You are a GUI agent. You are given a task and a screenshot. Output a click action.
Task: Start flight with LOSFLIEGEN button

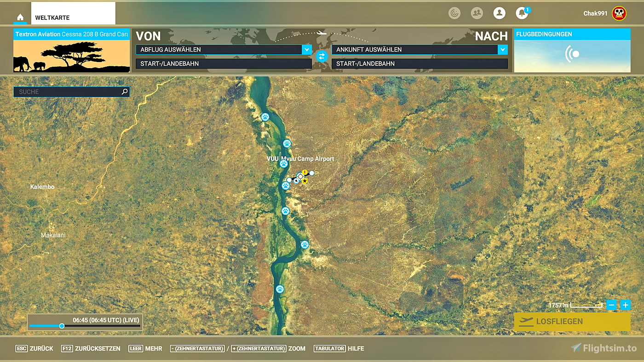coord(572,322)
